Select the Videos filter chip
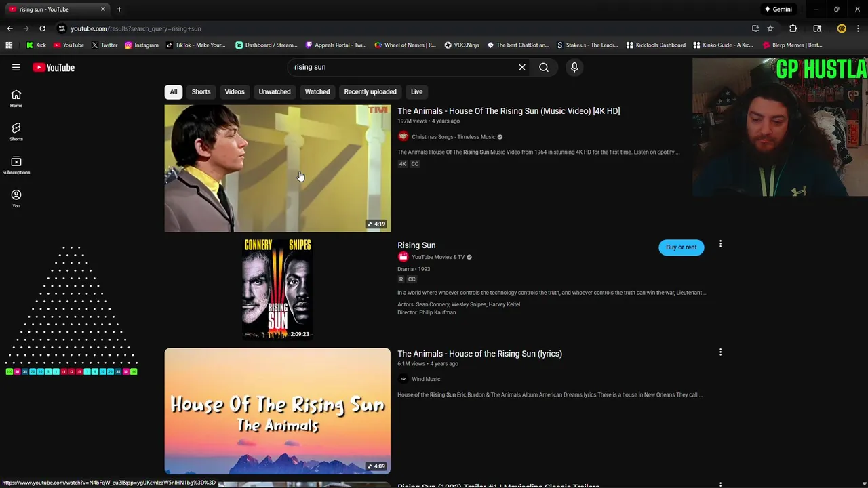Screen dimensions: 868x488 235,91
